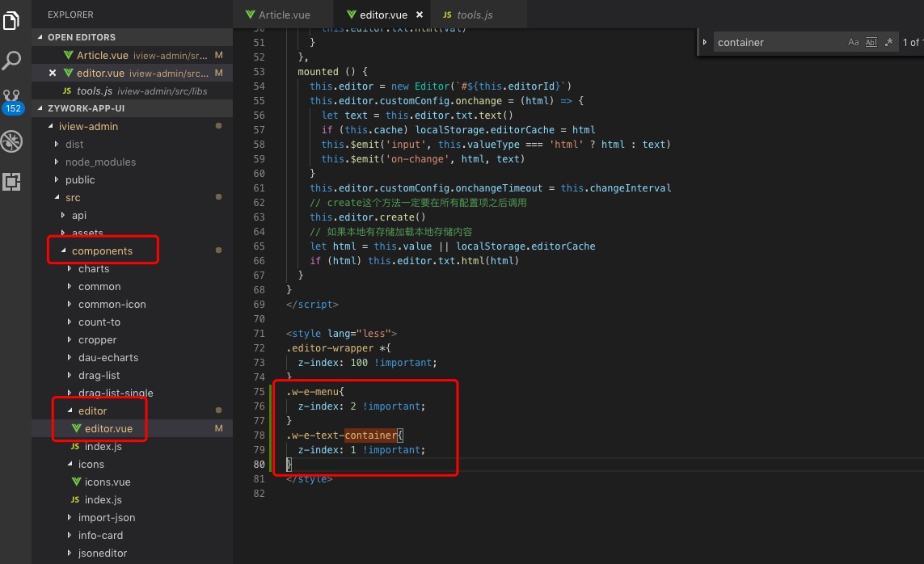
Task: Click the Vue icon on icons.vue file
Action: [x=77, y=482]
